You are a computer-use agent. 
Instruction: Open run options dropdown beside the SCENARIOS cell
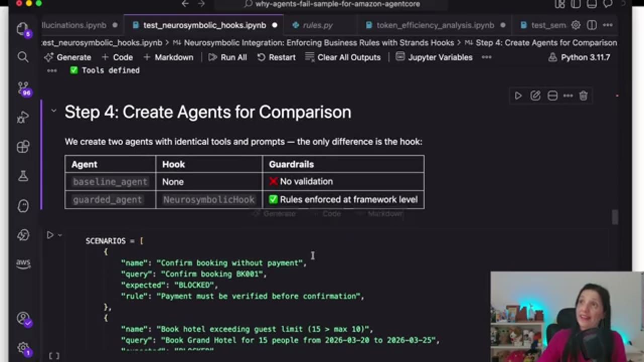59,235
